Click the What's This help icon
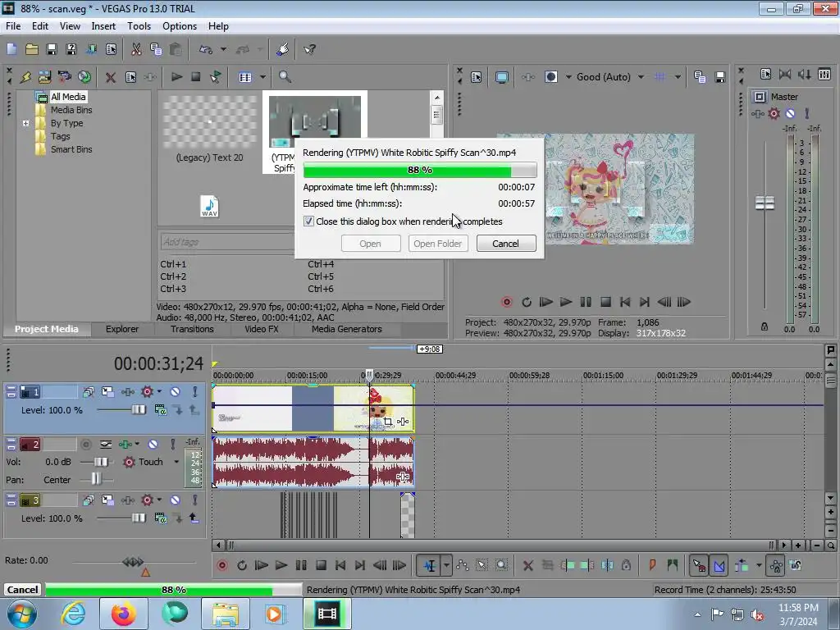The width and height of the screenshot is (840, 630). [309, 49]
